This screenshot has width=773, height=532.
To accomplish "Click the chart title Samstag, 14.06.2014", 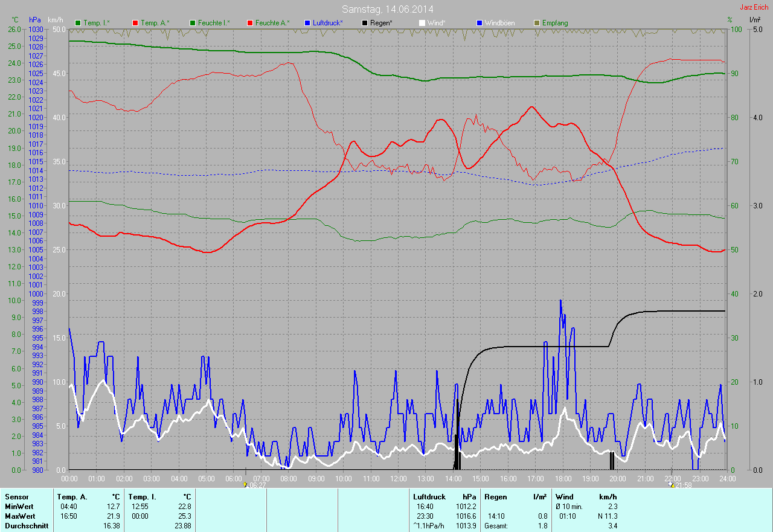I will pyautogui.click(x=387, y=9).
